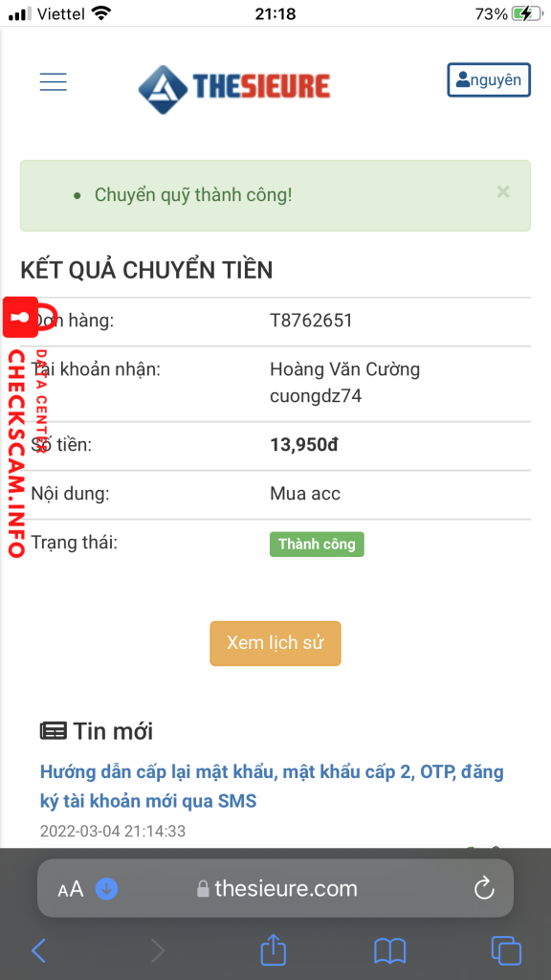
Task: Click the Xem lịch sử button
Action: pos(275,643)
